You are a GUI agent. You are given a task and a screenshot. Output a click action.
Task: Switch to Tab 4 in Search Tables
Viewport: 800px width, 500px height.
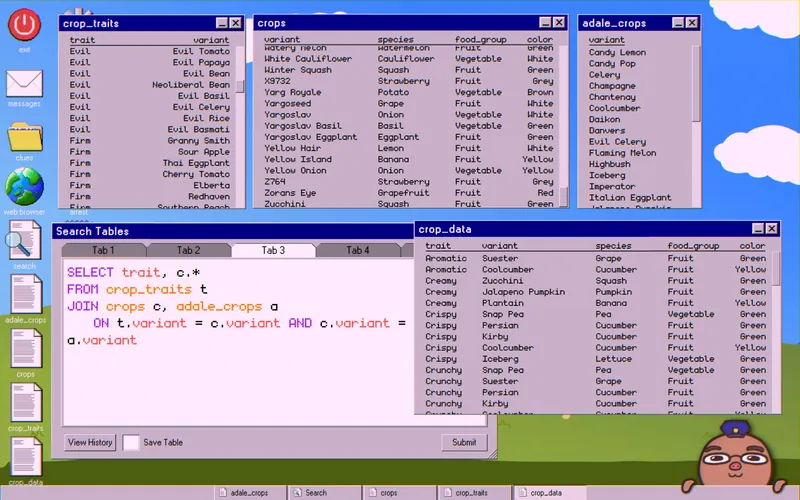click(x=358, y=250)
